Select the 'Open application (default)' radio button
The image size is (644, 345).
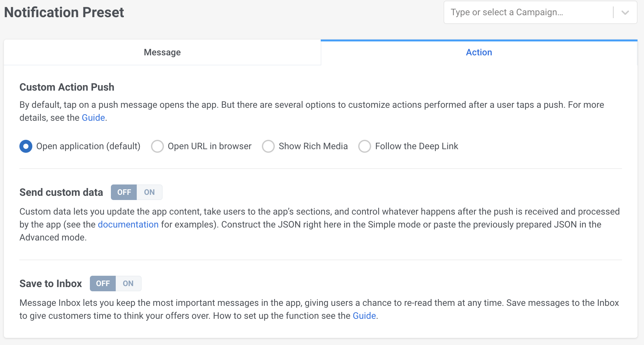click(26, 146)
